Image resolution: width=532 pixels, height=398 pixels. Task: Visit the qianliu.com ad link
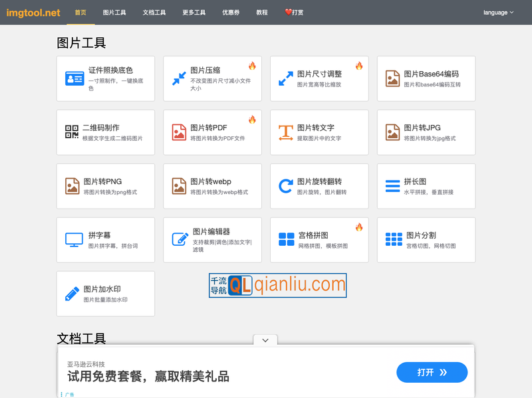click(278, 285)
